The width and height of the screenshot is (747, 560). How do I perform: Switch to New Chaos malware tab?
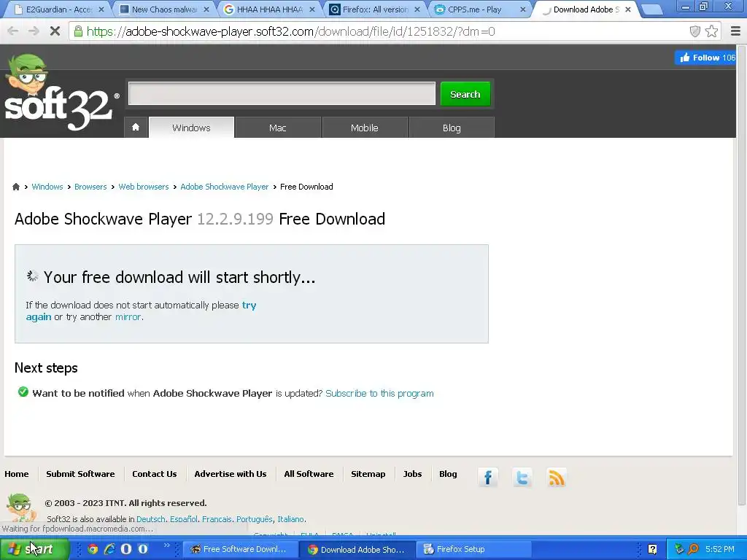(x=164, y=9)
